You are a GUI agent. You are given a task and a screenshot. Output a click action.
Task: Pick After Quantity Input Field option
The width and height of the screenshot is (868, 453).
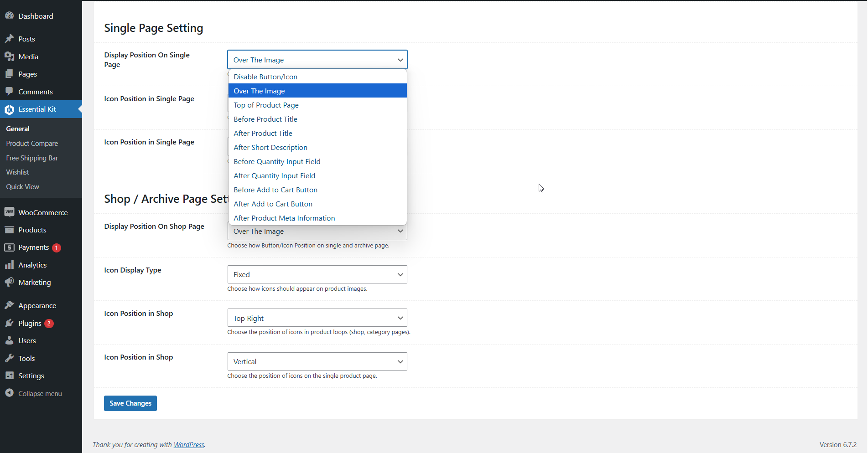(317, 175)
